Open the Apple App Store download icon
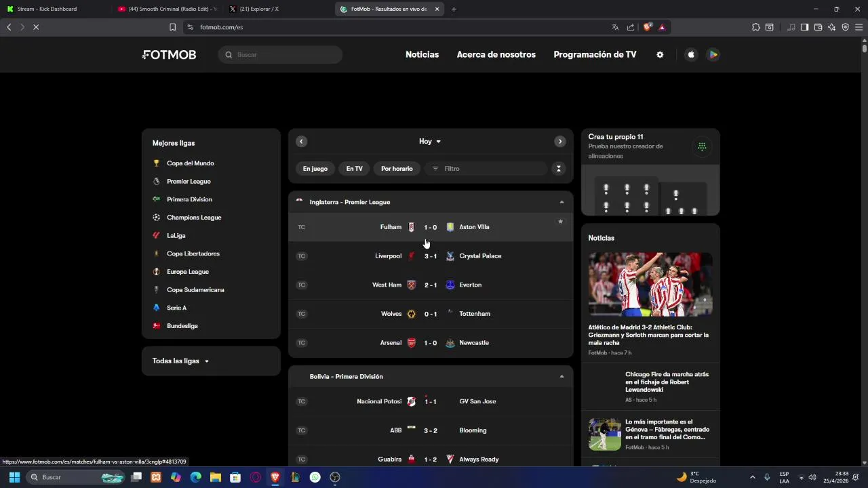This screenshot has height=488, width=868. tap(691, 55)
